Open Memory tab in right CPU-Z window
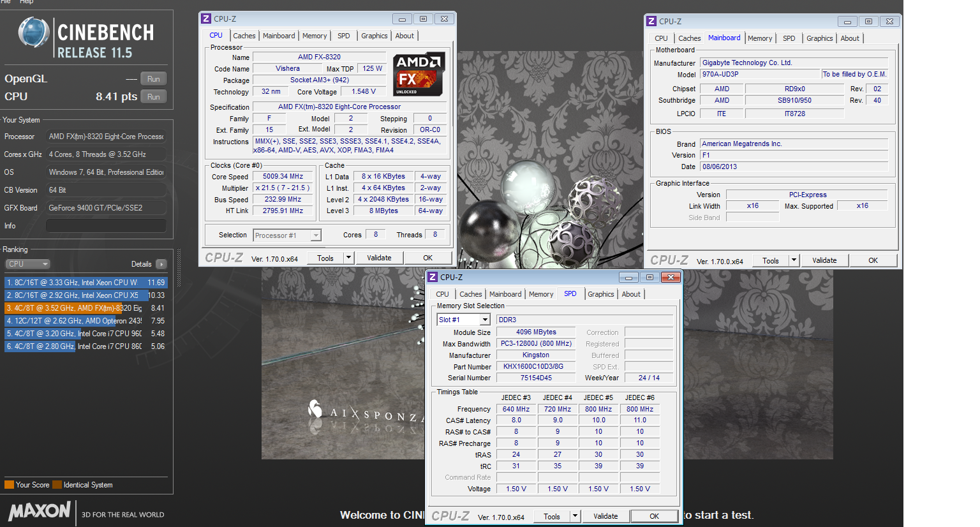This screenshot has height=527, width=980. pos(760,38)
